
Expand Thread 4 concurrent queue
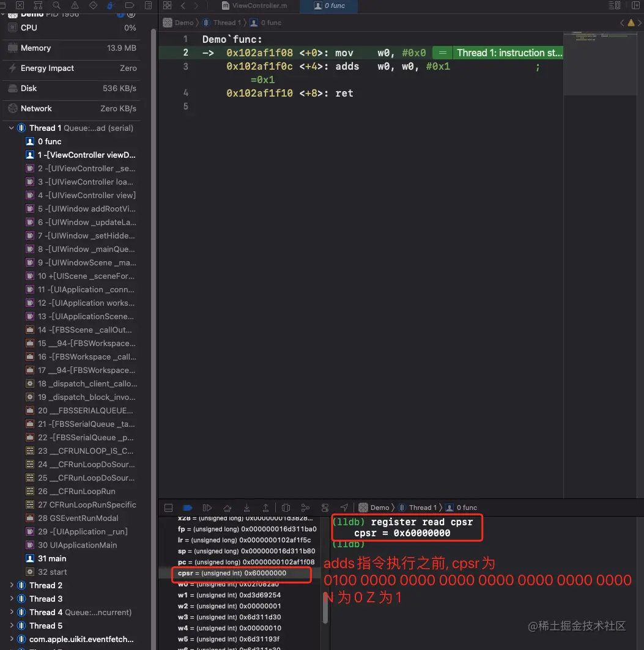[x=12, y=612]
